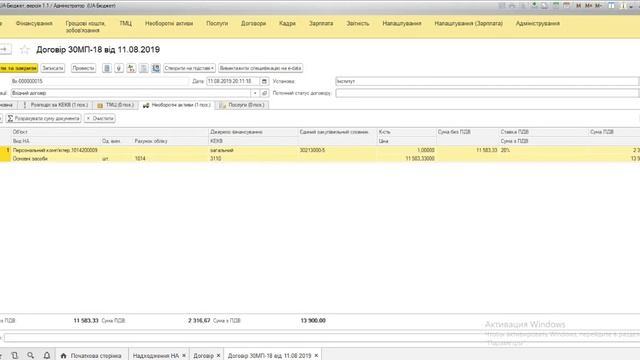This screenshot has height=360, width=640.
Task: Open the calculator icon in the title bar
Action: (556, 6)
